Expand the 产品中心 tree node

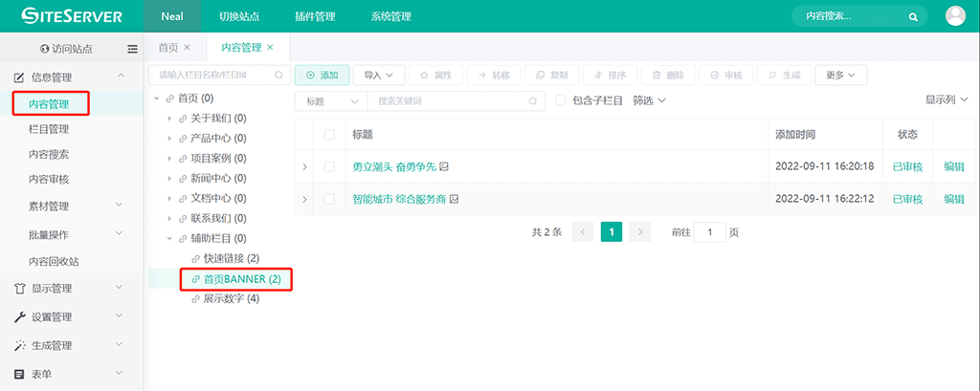tap(169, 139)
